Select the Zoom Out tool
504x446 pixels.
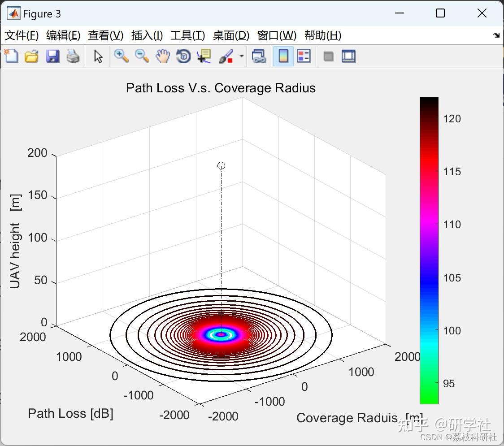pos(142,56)
